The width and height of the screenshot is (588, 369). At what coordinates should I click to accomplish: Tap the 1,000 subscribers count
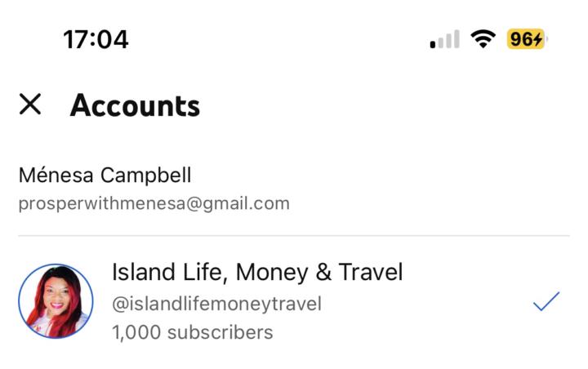(x=192, y=332)
